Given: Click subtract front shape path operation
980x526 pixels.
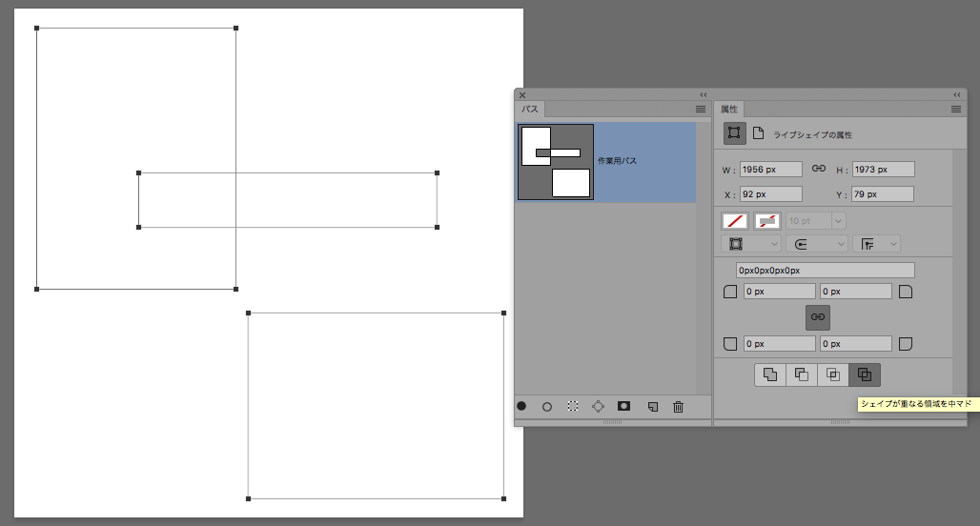Looking at the screenshot, I should 801,374.
